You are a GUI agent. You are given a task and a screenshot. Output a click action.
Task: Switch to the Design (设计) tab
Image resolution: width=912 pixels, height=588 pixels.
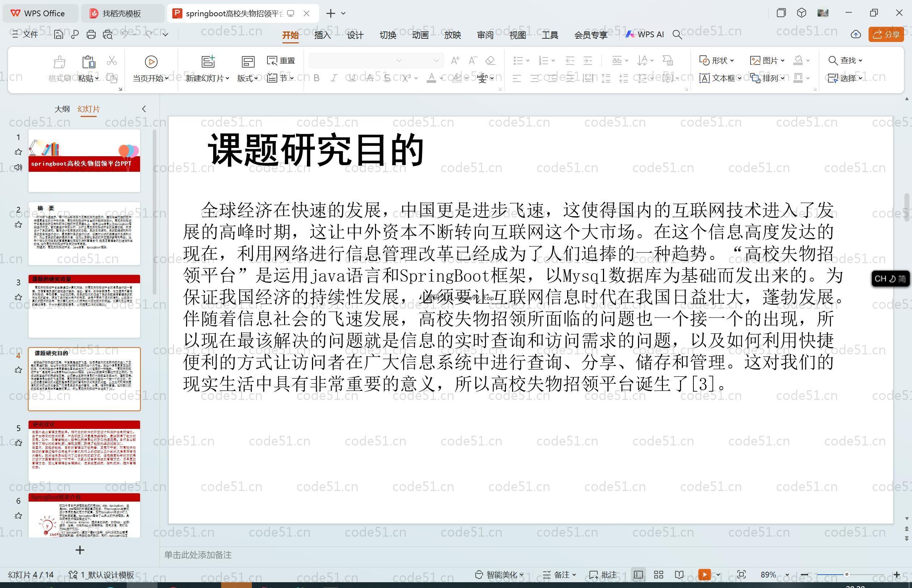click(x=355, y=35)
